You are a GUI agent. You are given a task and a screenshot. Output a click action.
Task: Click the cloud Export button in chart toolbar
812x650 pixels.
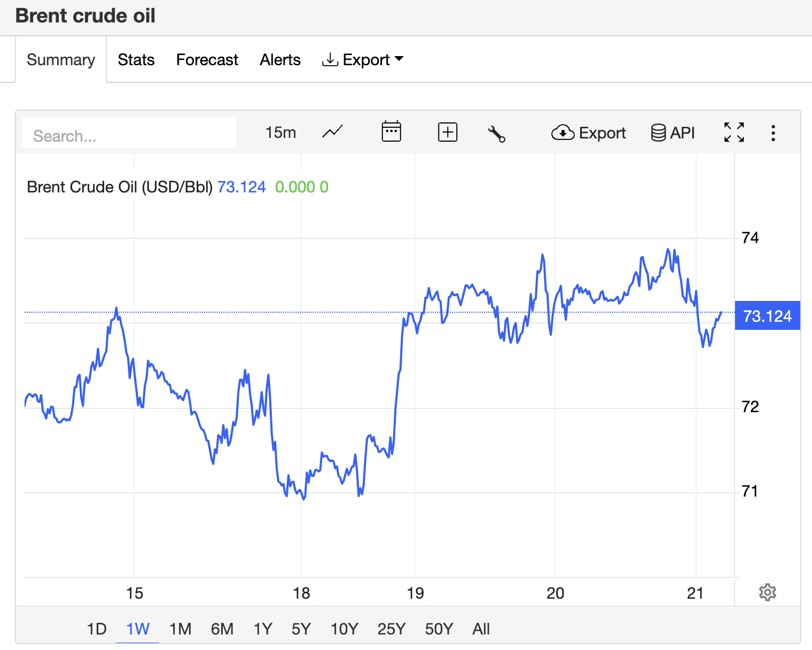(589, 133)
